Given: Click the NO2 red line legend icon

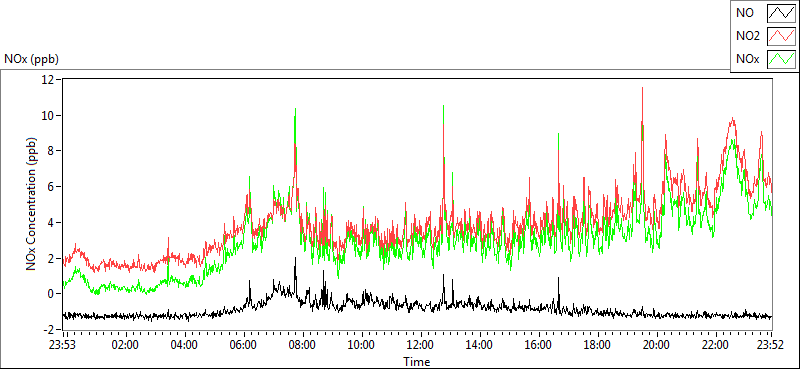Looking at the screenshot, I should [x=782, y=36].
